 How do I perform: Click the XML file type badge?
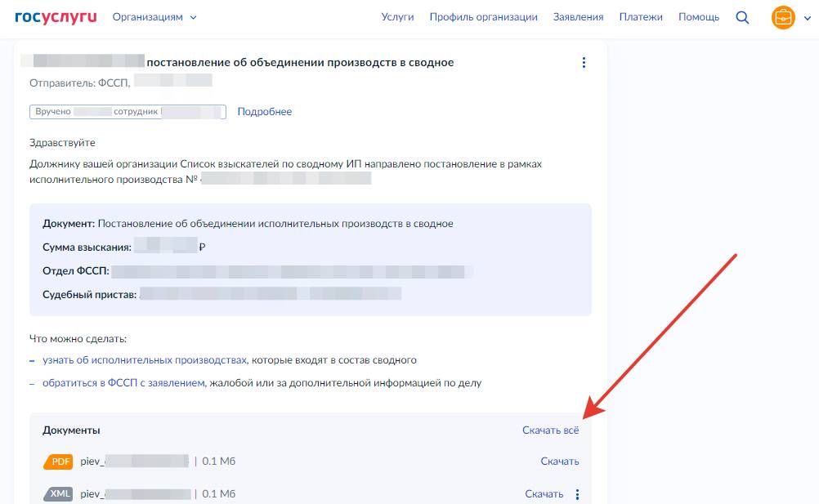(x=59, y=493)
